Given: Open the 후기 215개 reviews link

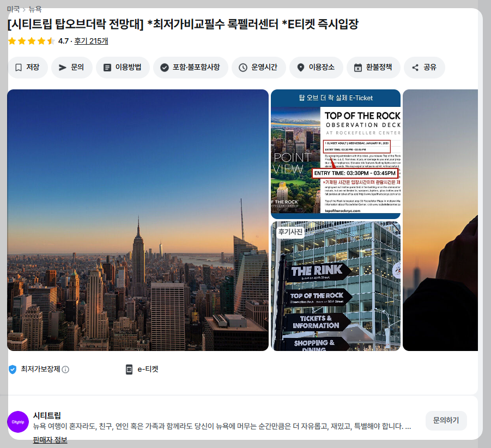Looking at the screenshot, I should pyautogui.click(x=91, y=41).
